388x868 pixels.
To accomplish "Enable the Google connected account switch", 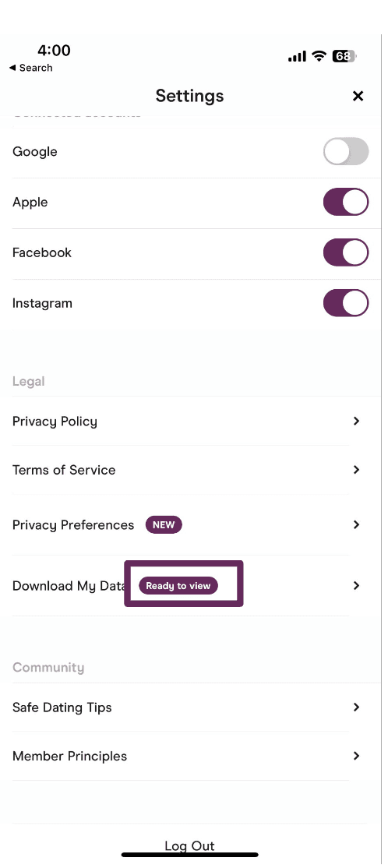I will tap(346, 152).
